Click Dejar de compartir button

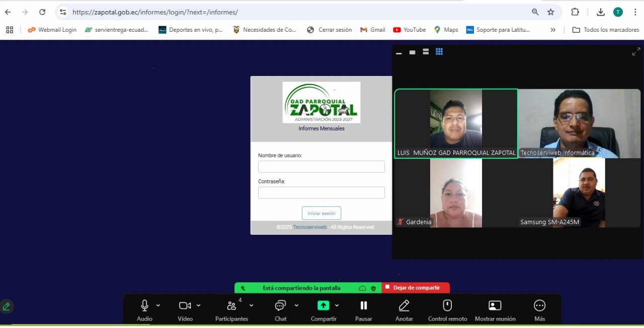point(416,288)
